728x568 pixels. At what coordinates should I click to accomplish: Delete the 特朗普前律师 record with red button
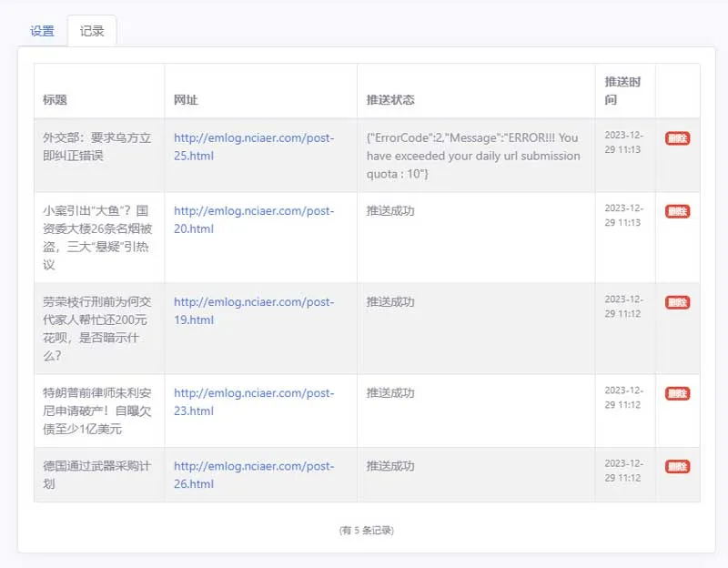[x=677, y=393]
